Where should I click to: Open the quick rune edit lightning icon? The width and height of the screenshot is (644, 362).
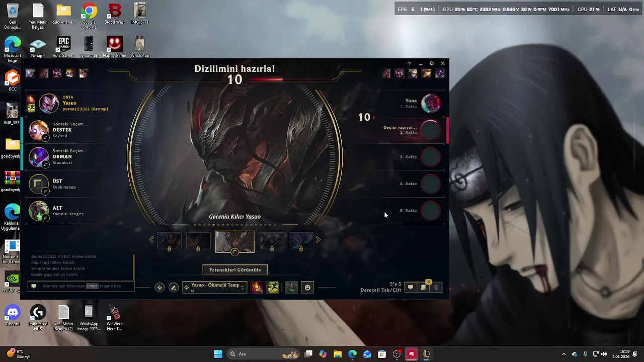click(x=159, y=288)
